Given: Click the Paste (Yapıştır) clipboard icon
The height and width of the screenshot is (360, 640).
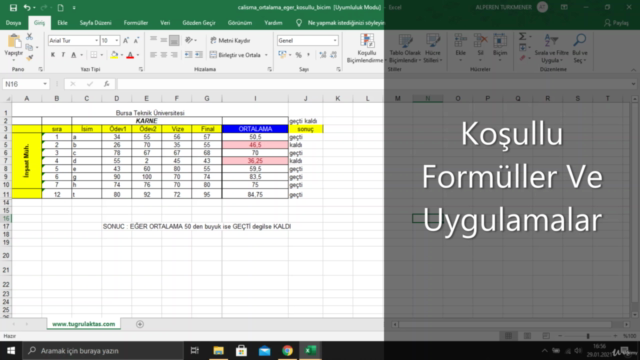Looking at the screenshot, I should point(14,42).
